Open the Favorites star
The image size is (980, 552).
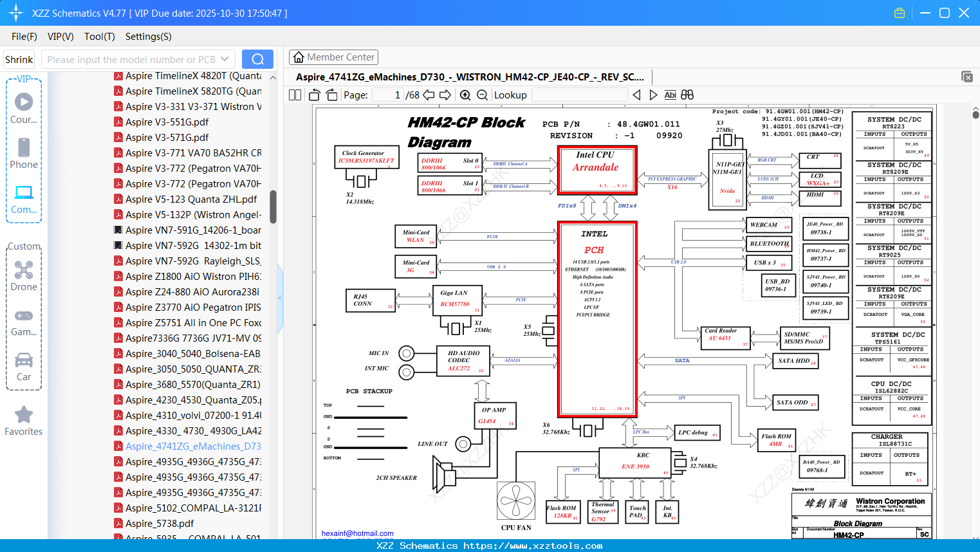(24, 421)
